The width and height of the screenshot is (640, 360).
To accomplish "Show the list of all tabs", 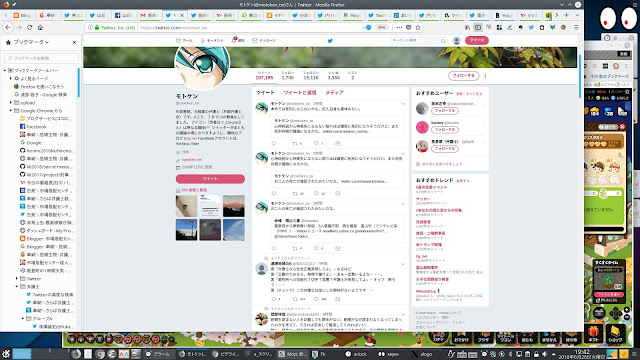I will click(577, 15).
